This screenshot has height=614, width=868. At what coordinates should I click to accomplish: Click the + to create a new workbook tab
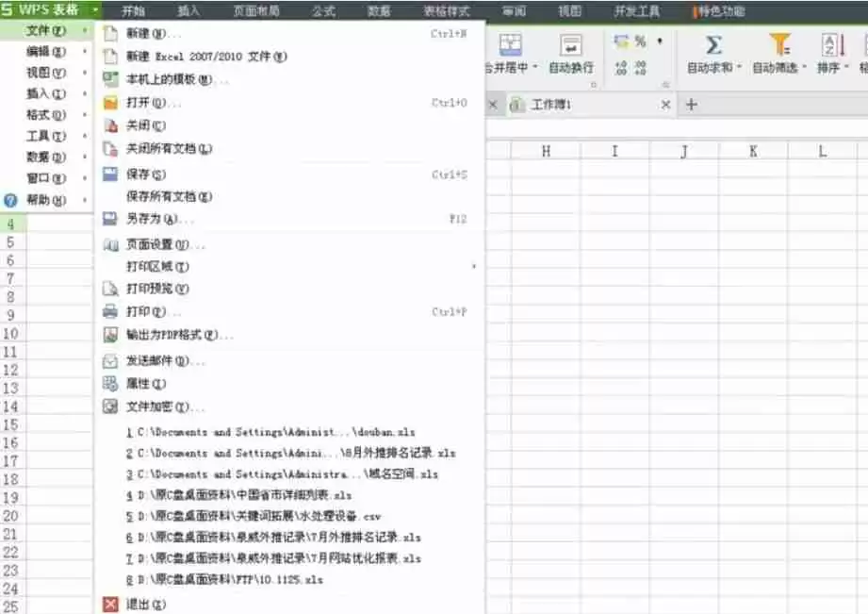click(x=694, y=105)
